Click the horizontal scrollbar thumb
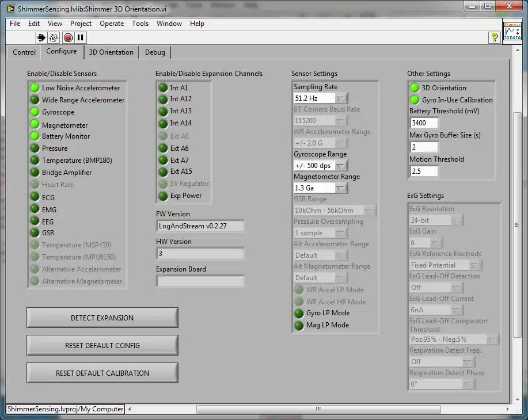This screenshot has height=420, width=528. (318, 409)
